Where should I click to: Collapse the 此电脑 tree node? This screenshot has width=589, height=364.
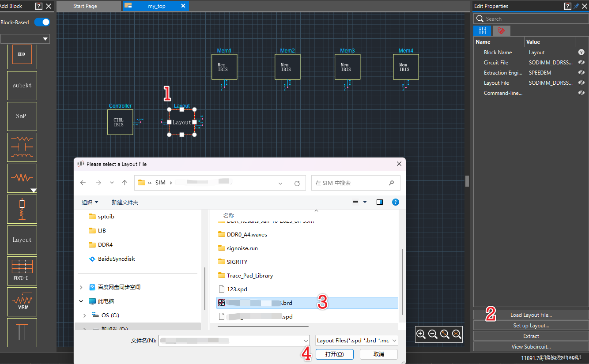point(81,301)
